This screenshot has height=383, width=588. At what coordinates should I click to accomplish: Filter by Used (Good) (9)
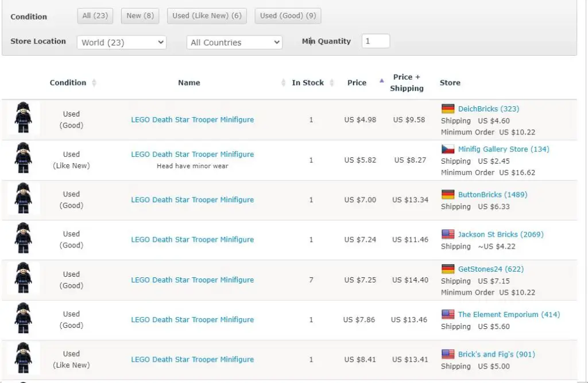point(288,16)
